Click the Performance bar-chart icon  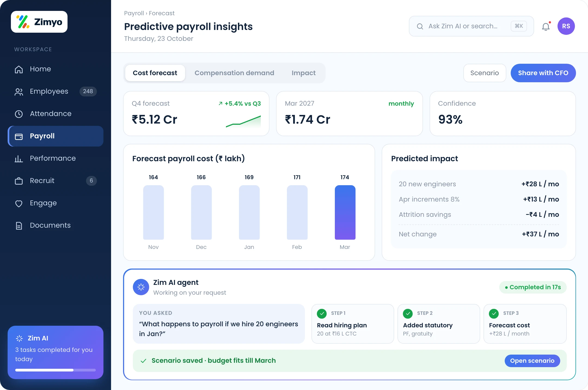click(19, 159)
